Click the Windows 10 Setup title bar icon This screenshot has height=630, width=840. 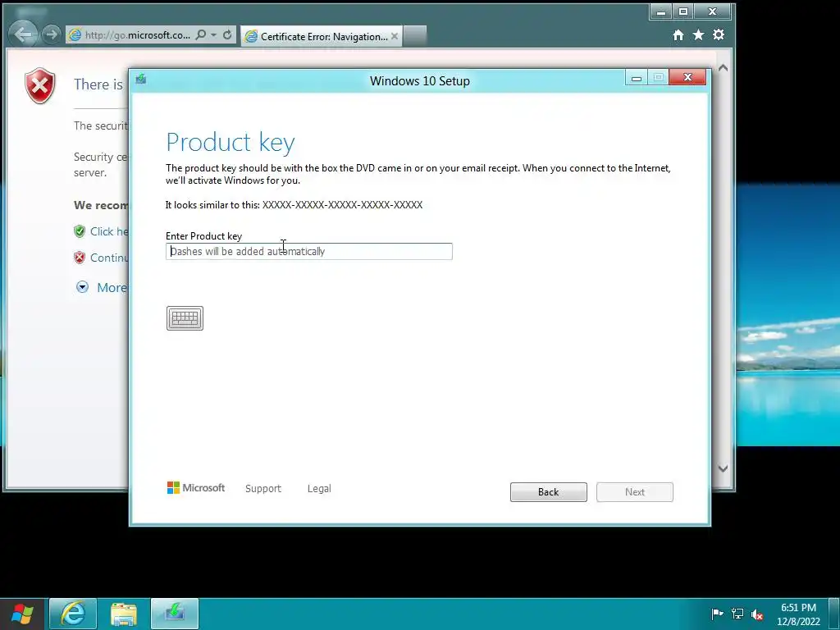141,80
